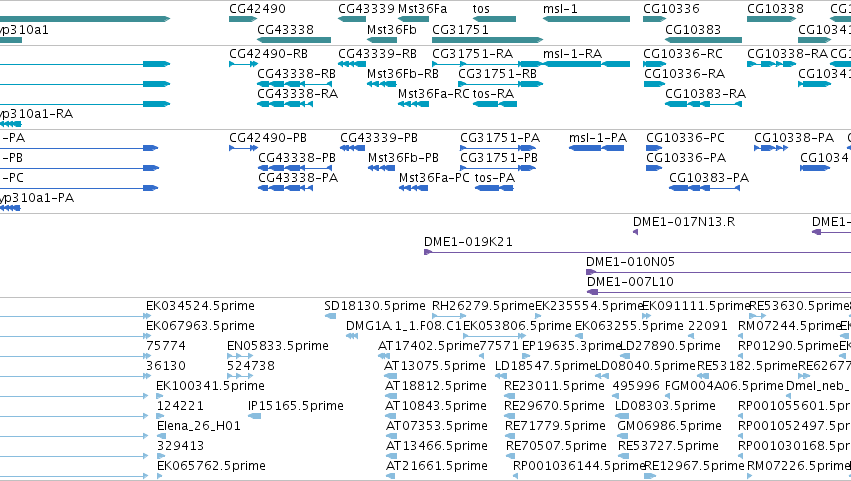Screen dimensions: 851x481
Task: Select the DME1-017N13.R BAC end label
Action: point(684,222)
